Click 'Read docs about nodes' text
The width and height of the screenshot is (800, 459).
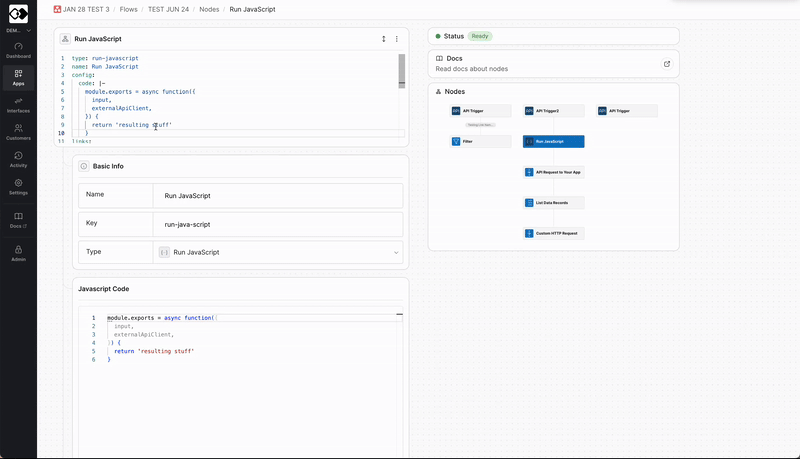click(471, 69)
